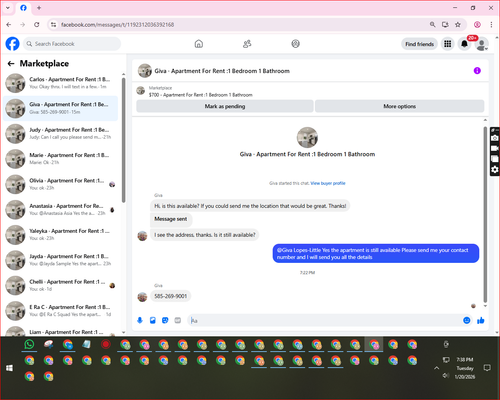The width and height of the screenshot is (500, 400).
Task: Click the Find friends button
Action: pyautogui.click(x=419, y=44)
